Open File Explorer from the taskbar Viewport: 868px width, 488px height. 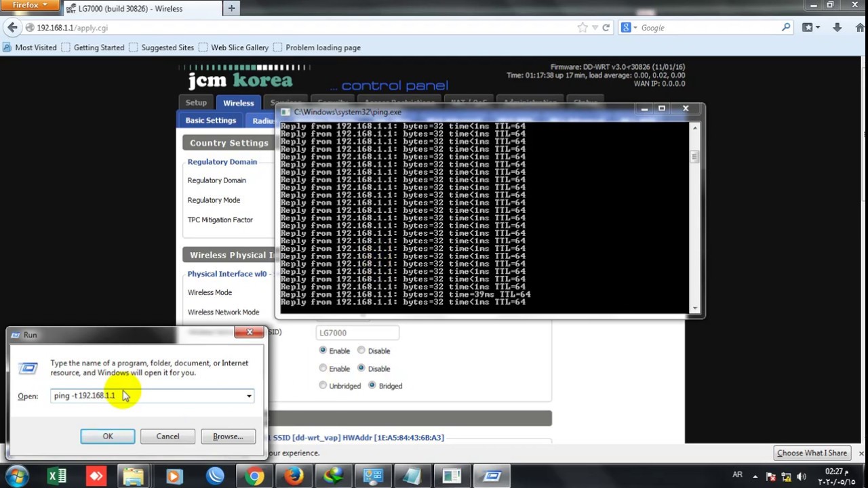(134, 476)
